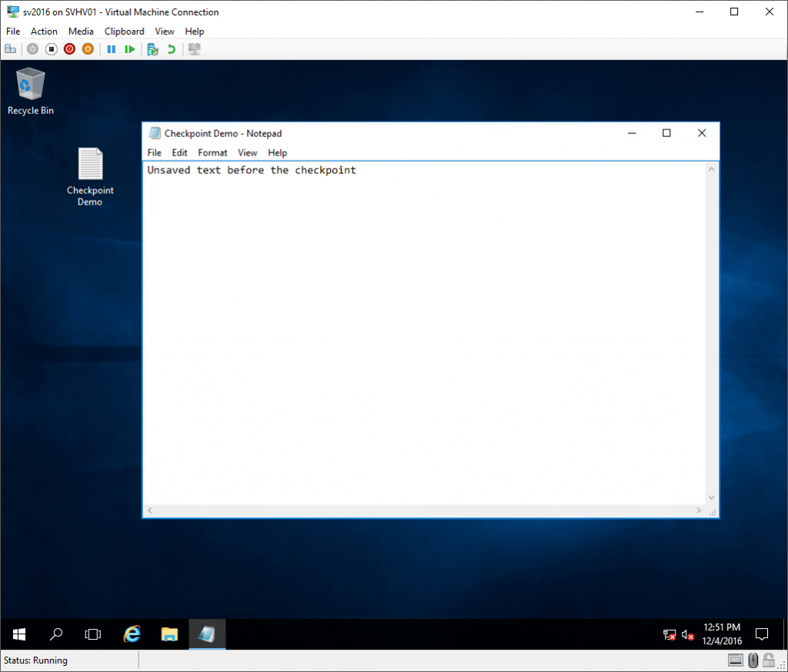788x672 pixels.
Task: Open the VM Connection View menu
Action: (x=165, y=31)
